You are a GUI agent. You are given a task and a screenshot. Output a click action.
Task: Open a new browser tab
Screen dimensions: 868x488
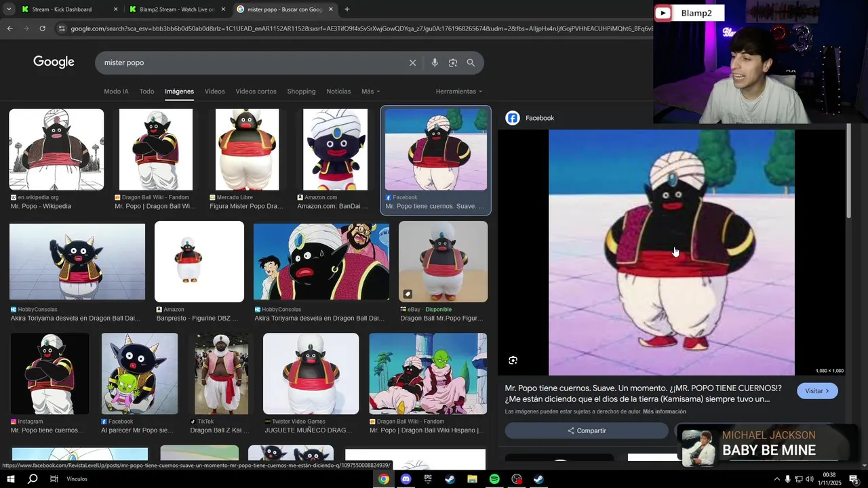coord(347,9)
